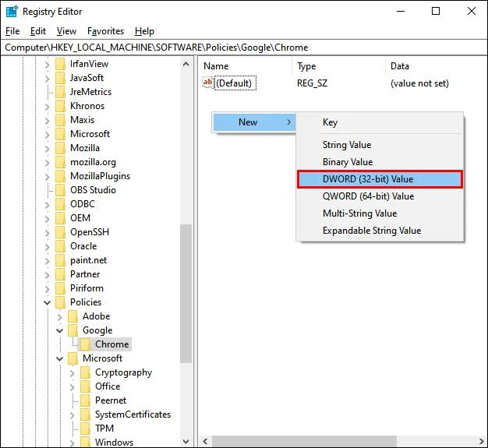Click the Mozilla folder icon
The image size is (488, 448).
(60, 148)
